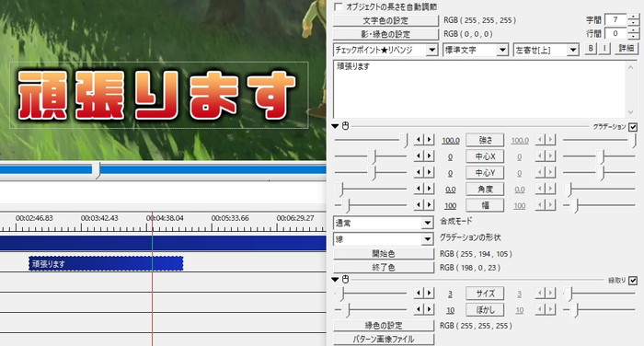
Task: Click the ぼかし blur button
Action: click(x=485, y=310)
